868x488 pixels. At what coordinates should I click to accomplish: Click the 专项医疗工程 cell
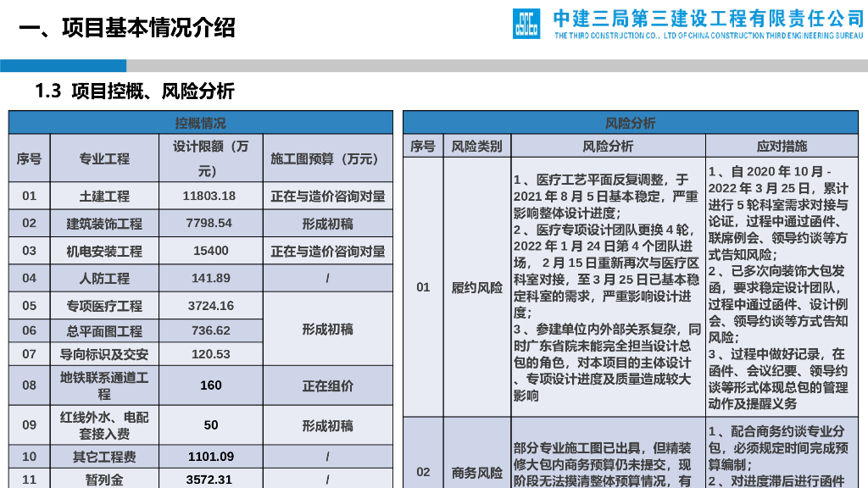click(x=104, y=305)
